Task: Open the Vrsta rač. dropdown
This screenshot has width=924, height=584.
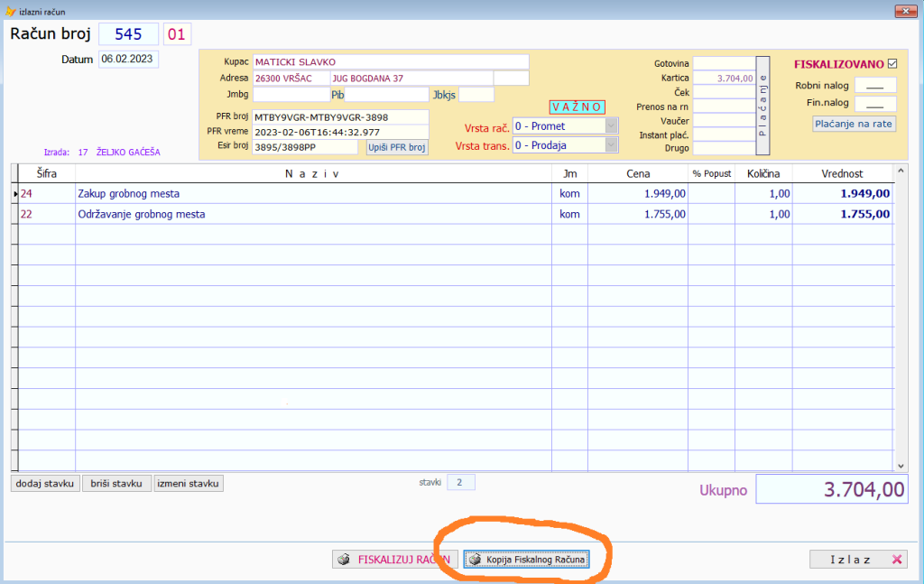Action: (611, 126)
